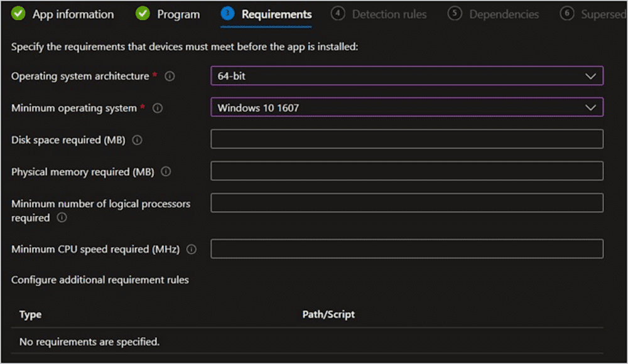Switch to the Detection rules tab
The width and height of the screenshot is (628, 364).
click(x=389, y=14)
